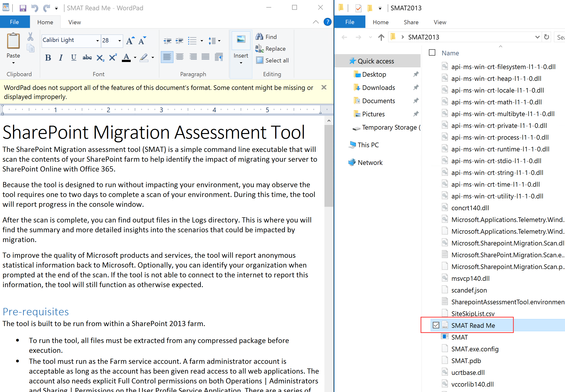
Task: Toggle Underline formatting
Action: (74, 58)
